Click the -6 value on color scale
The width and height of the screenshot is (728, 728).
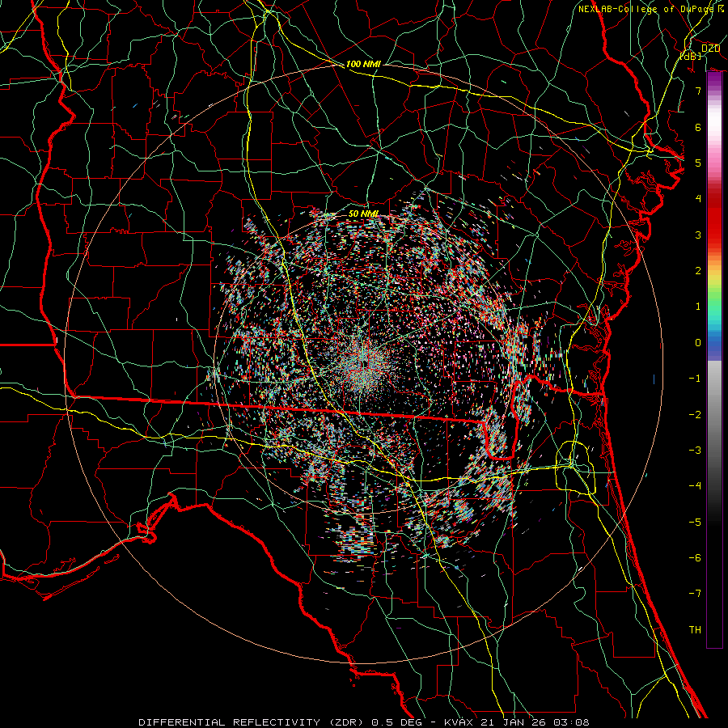695,558
